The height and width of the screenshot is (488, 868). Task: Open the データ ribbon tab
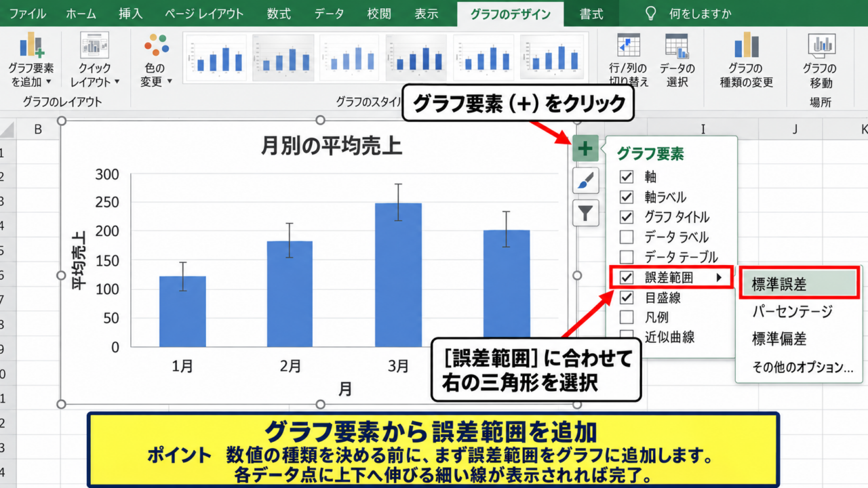pyautogui.click(x=330, y=14)
